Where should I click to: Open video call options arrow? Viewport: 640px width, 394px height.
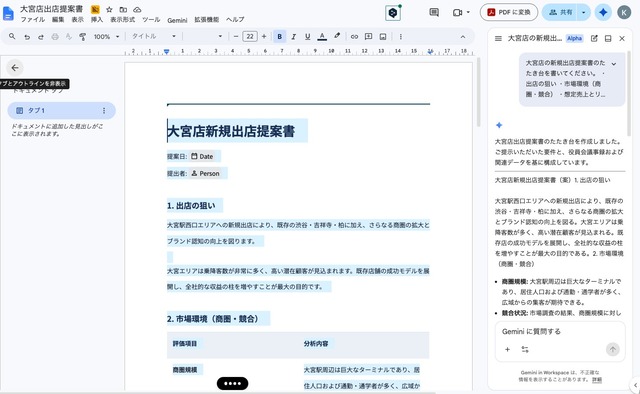click(x=468, y=12)
